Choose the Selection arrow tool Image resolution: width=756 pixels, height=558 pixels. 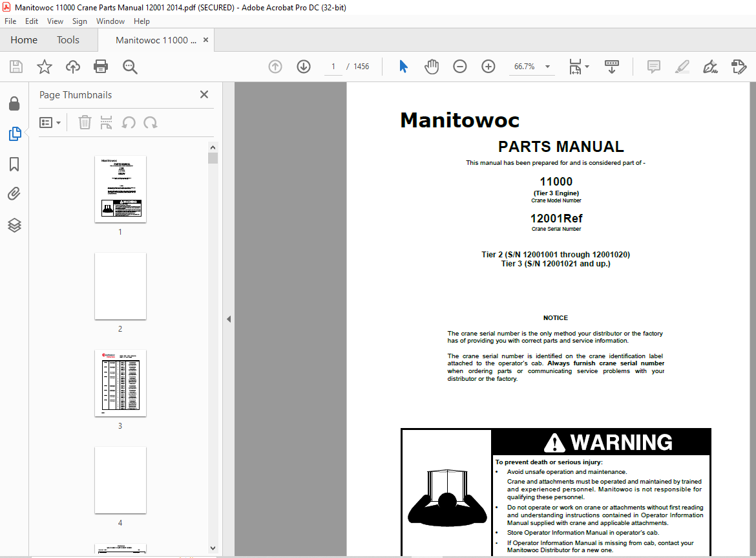(404, 67)
